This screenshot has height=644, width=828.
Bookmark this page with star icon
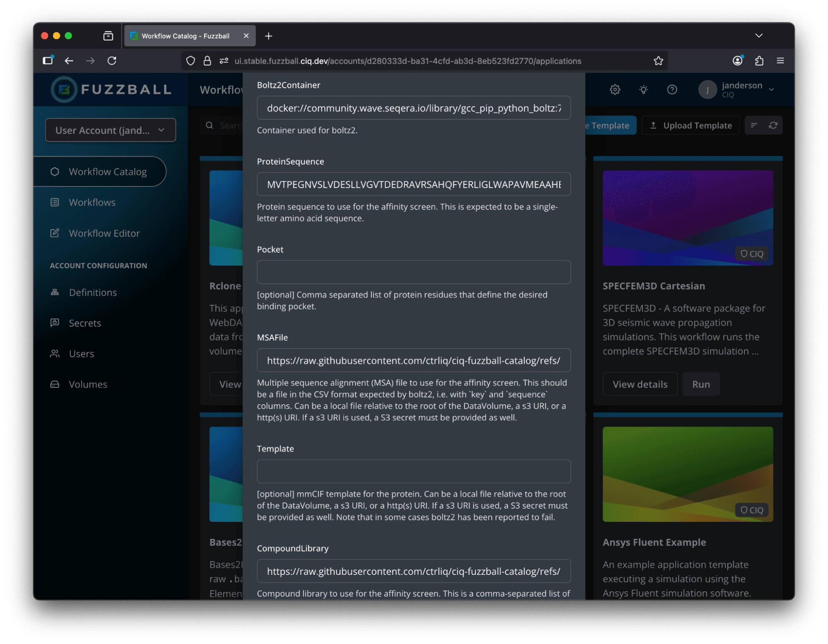(x=658, y=61)
